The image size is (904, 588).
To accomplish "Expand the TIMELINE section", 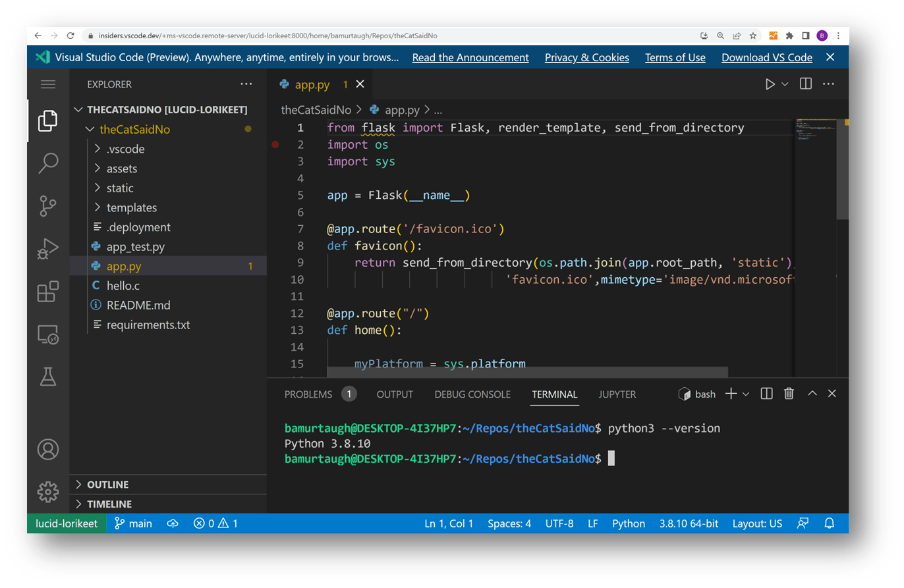I will coord(168,504).
